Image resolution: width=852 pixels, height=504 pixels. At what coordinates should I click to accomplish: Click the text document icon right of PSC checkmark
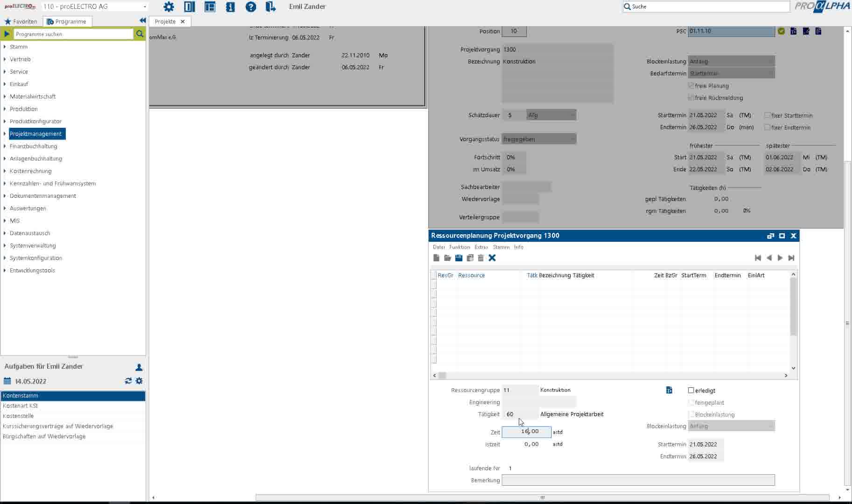(793, 31)
